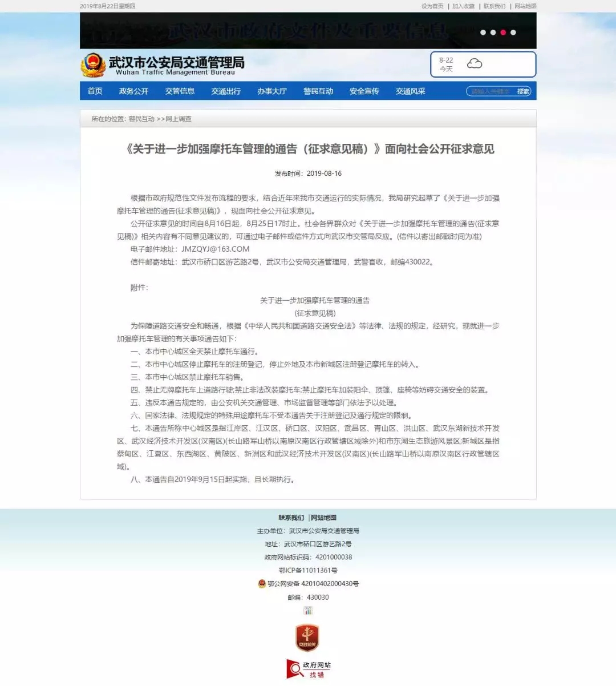
Task: Click the 联系我们 link in the footer
Action: pos(291,518)
